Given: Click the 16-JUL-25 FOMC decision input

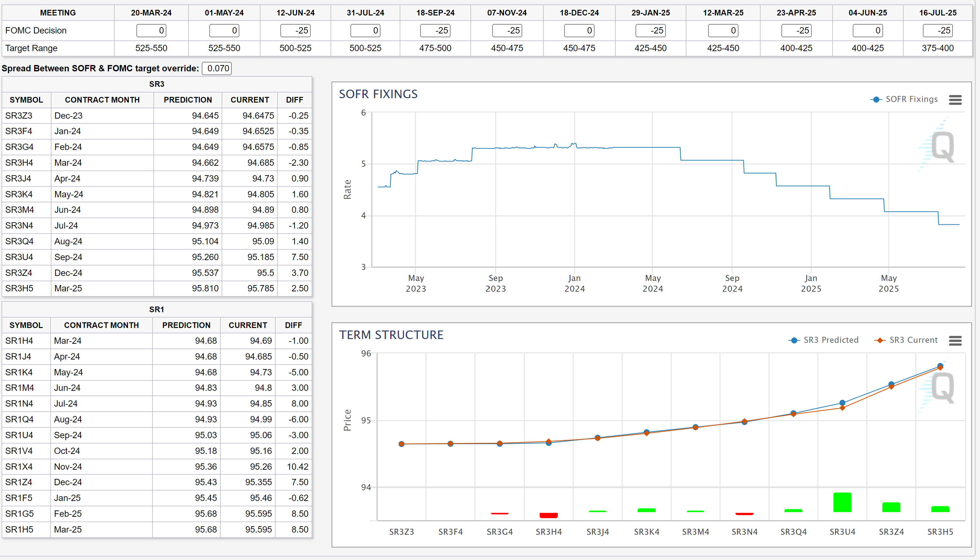Looking at the screenshot, I should coord(937,30).
